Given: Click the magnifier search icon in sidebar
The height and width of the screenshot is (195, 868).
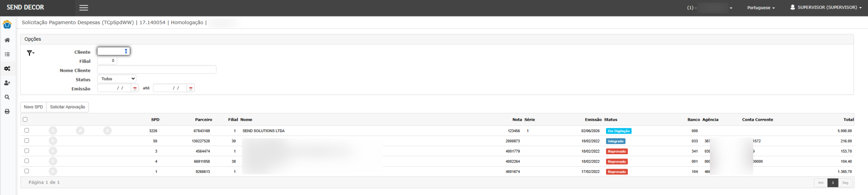Looking at the screenshot, I should [7, 97].
